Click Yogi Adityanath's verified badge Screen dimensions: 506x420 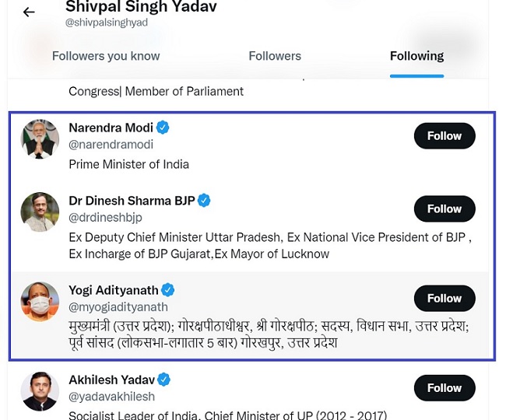tap(167, 290)
